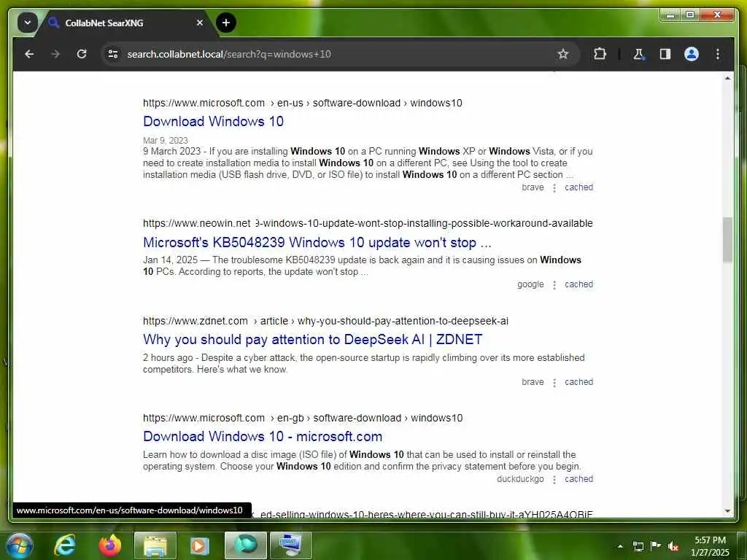
Task: Click the forward navigation arrow
Action: pyautogui.click(x=55, y=54)
